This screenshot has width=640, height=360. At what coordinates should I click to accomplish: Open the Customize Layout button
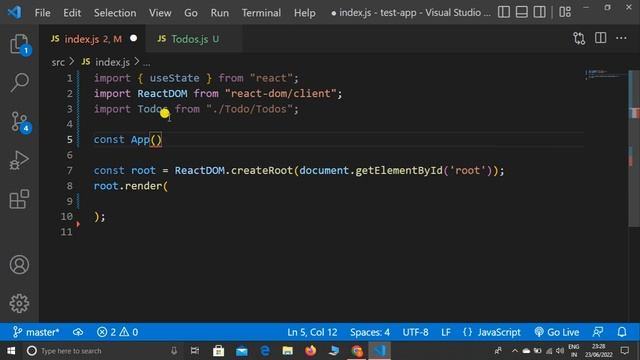point(565,12)
